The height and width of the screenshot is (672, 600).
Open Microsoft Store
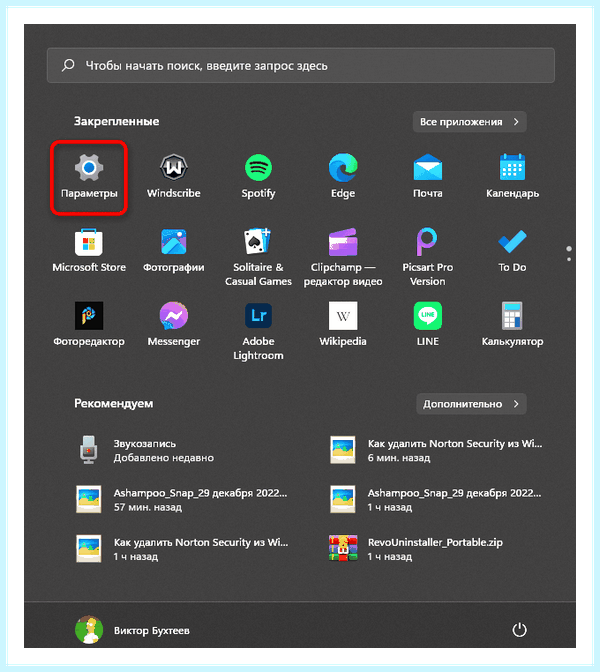tap(89, 251)
